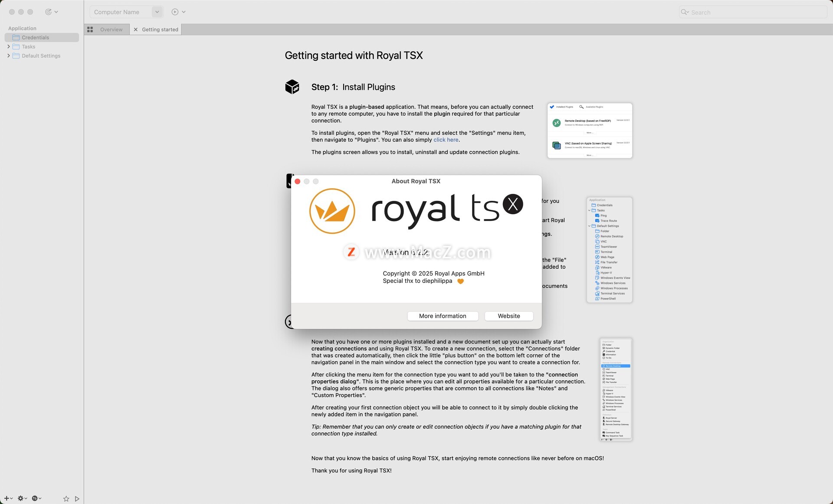This screenshot has width=833, height=504.
Task: Click the Copyright 2025 Royal Apps GmbH text
Action: pyautogui.click(x=433, y=274)
